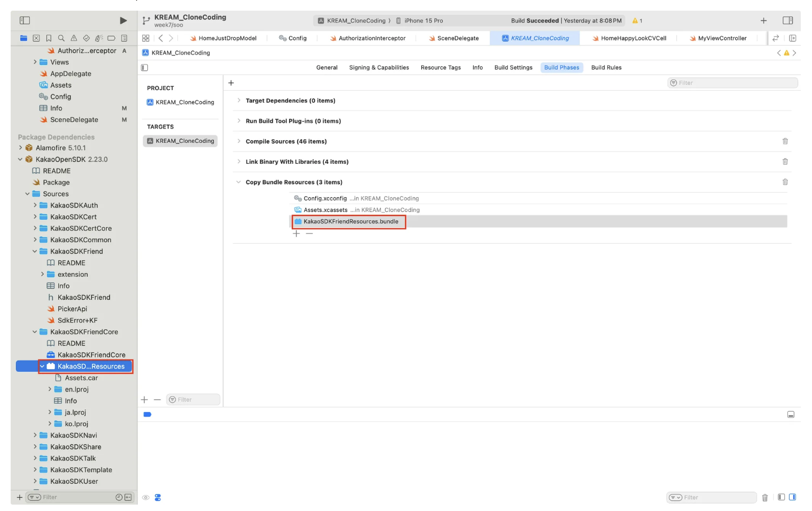The image size is (812, 511).
Task: Open the report navigator icon
Action: 124,38
